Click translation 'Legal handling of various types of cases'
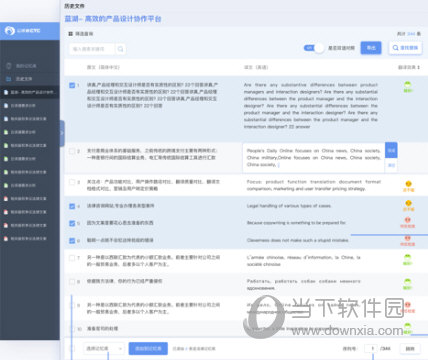The width and height of the screenshot is (428, 360). point(289,206)
